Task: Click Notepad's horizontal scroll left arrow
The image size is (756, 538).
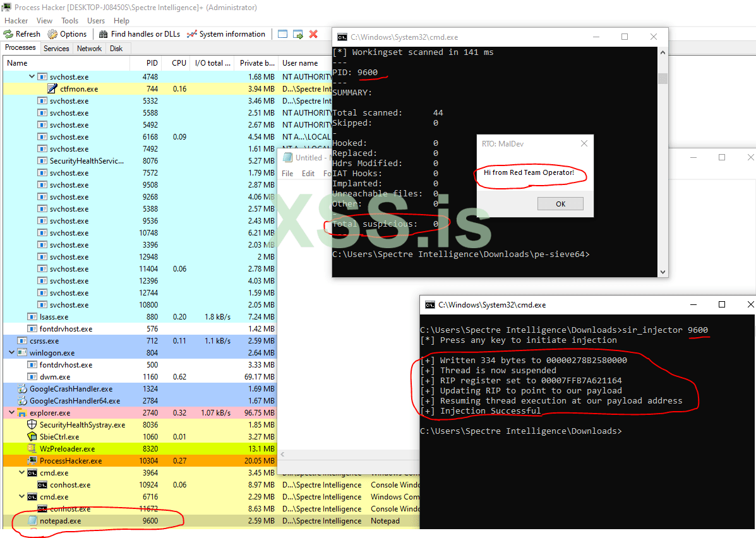Action: (x=282, y=455)
